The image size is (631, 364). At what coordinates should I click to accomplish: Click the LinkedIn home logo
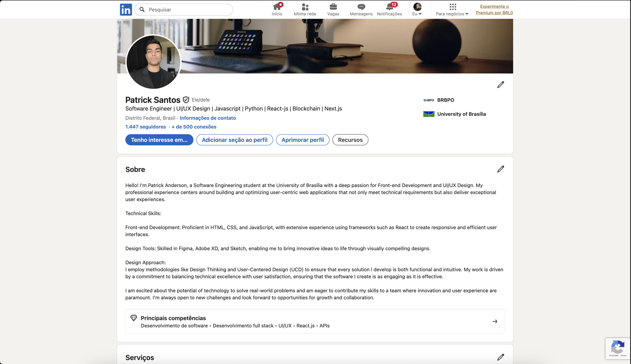point(126,9)
